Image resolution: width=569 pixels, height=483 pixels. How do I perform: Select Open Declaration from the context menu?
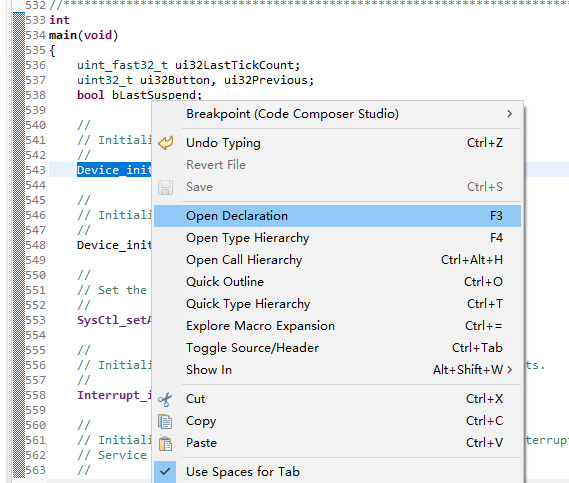pos(337,216)
